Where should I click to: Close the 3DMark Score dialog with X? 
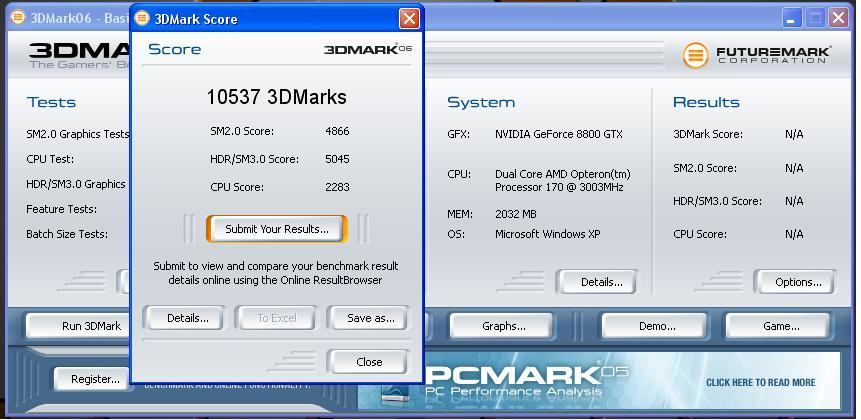tap(409, 19)
